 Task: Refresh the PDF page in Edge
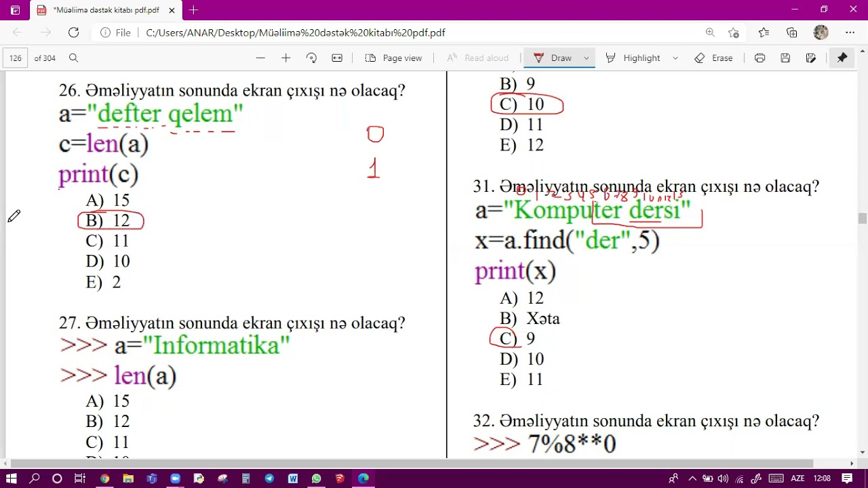(74, 33)
